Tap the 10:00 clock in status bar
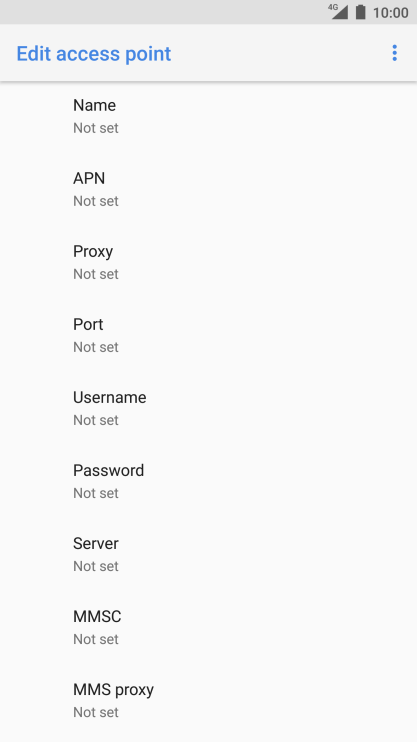The image size is (417, 742). point(390,12)
